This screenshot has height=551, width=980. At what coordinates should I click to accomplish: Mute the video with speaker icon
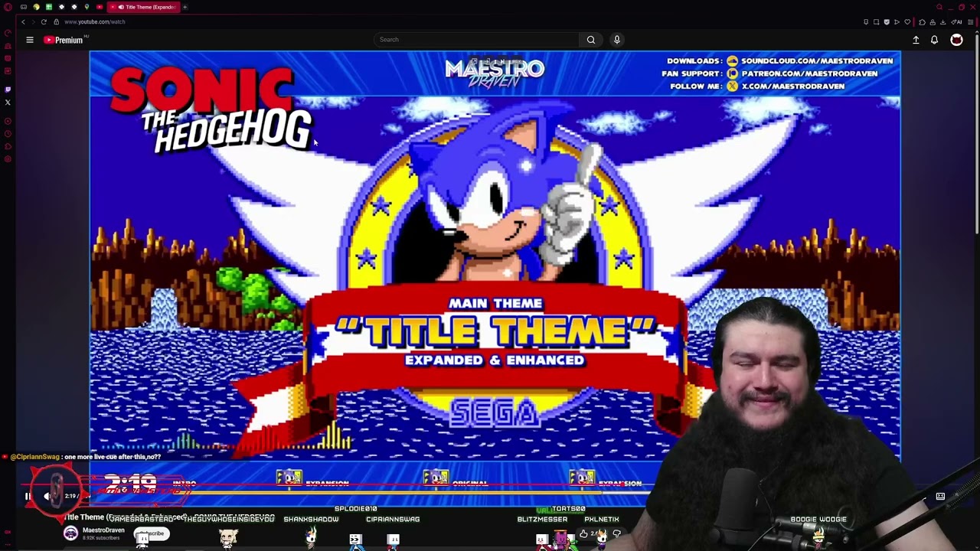47,496
